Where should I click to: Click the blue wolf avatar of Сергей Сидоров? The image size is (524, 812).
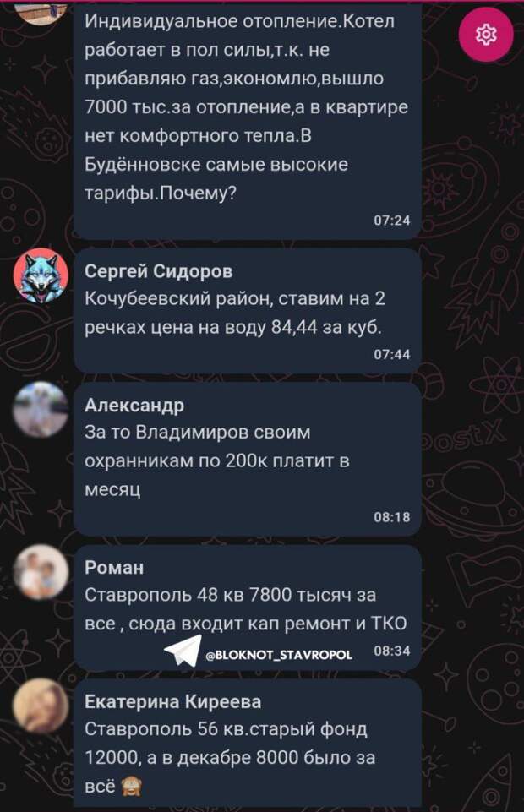tap(41, 276)
